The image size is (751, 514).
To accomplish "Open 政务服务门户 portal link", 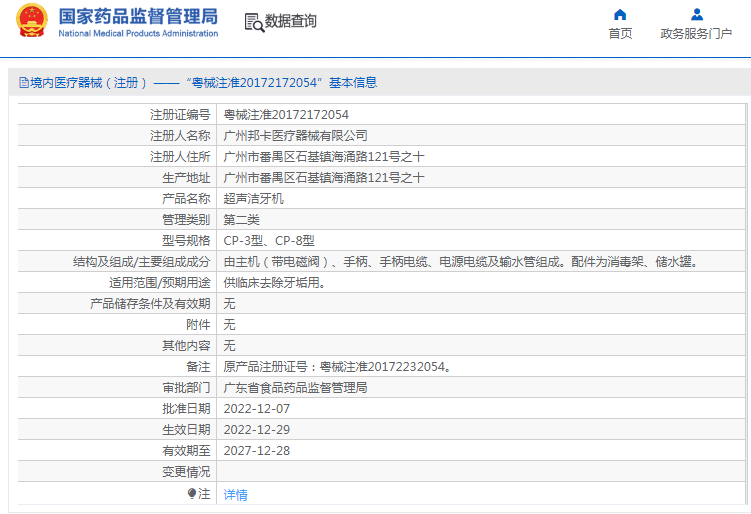I will (x=696, y=34).
